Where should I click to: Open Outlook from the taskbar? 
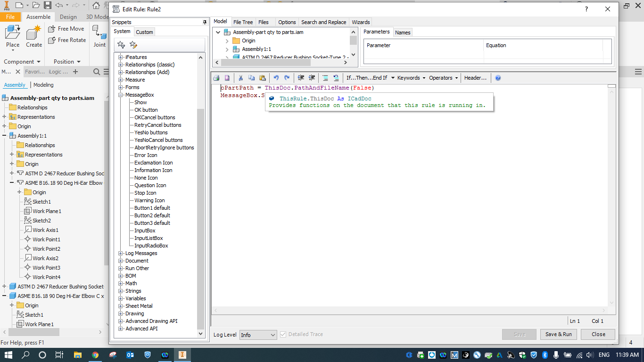(x=130, y=355)
